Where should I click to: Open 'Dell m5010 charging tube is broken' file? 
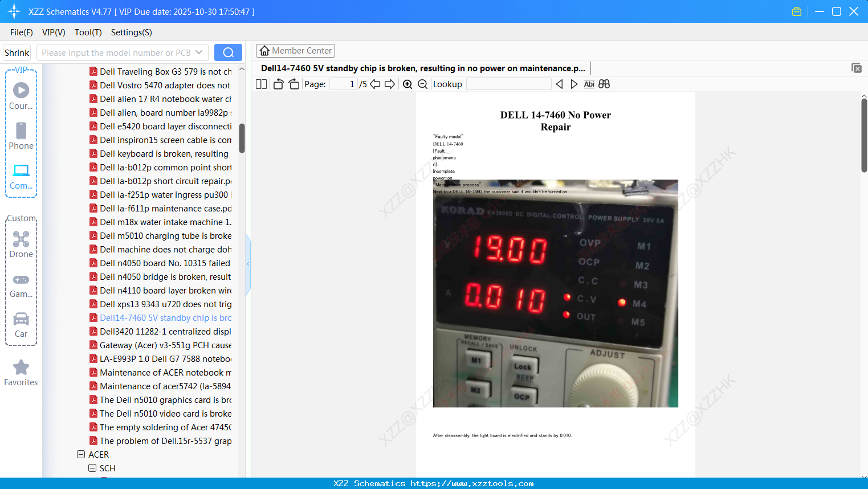point(161,235)
